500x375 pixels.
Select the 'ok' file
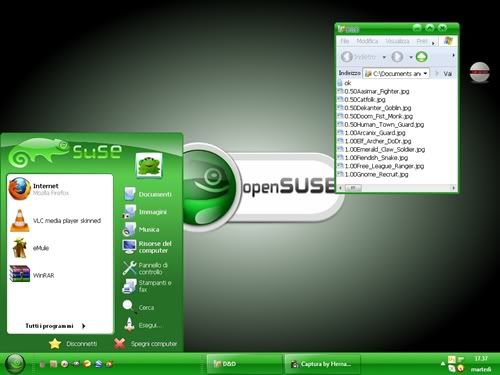click(x=344, y=83)
